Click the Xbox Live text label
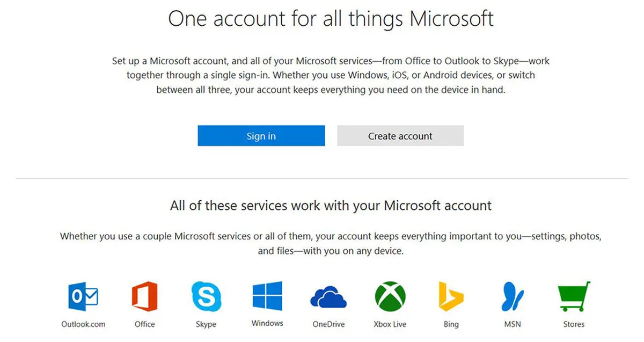 tap(390, 324)
